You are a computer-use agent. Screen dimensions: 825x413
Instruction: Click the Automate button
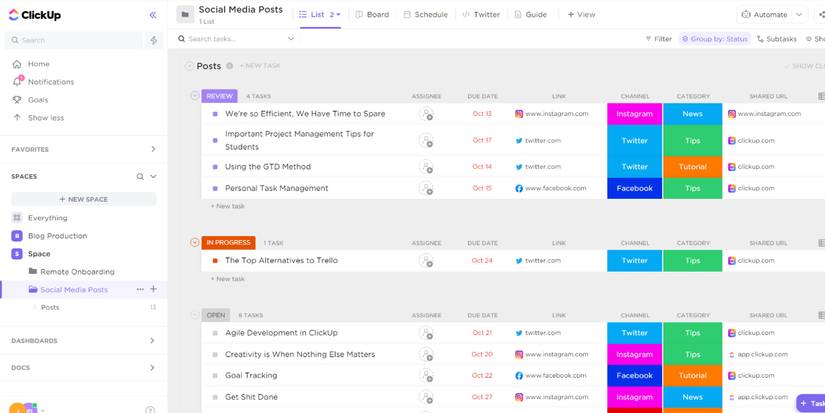[x=764, y=15]
